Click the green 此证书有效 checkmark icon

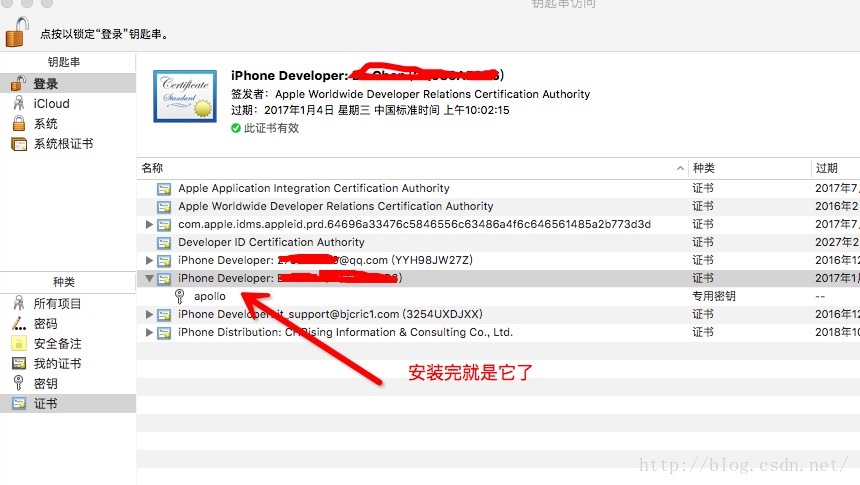[x=236, y=128]
